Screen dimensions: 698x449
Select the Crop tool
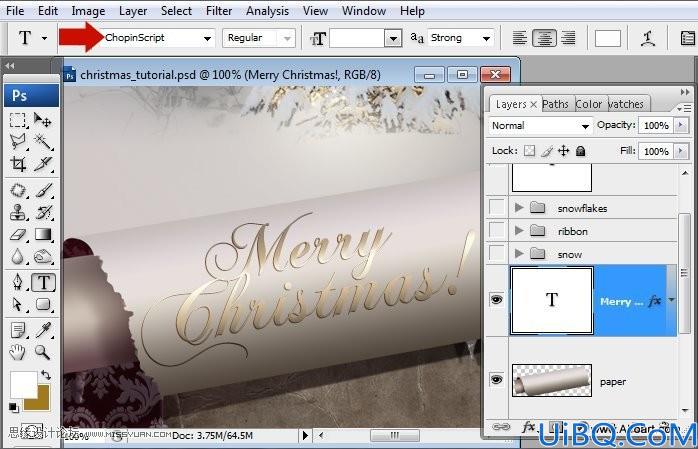coord(18,164)
